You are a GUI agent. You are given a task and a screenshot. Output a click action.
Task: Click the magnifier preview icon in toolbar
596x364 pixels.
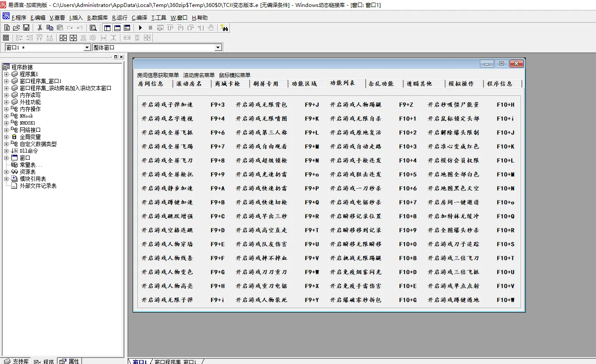[x=93, y=27]
